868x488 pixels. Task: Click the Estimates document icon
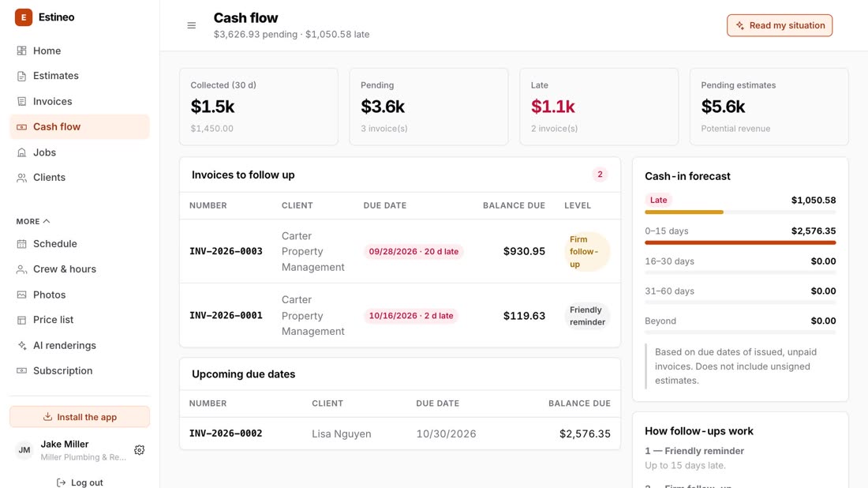tap(21, 76)
